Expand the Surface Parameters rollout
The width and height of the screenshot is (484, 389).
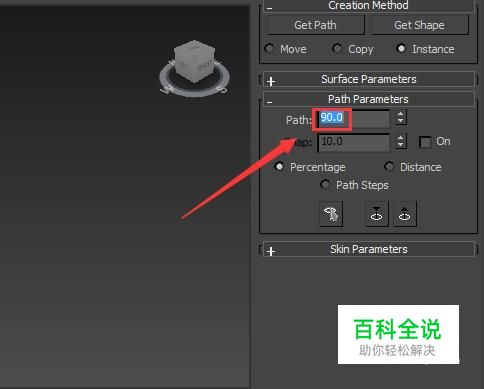tap(369, 80)
